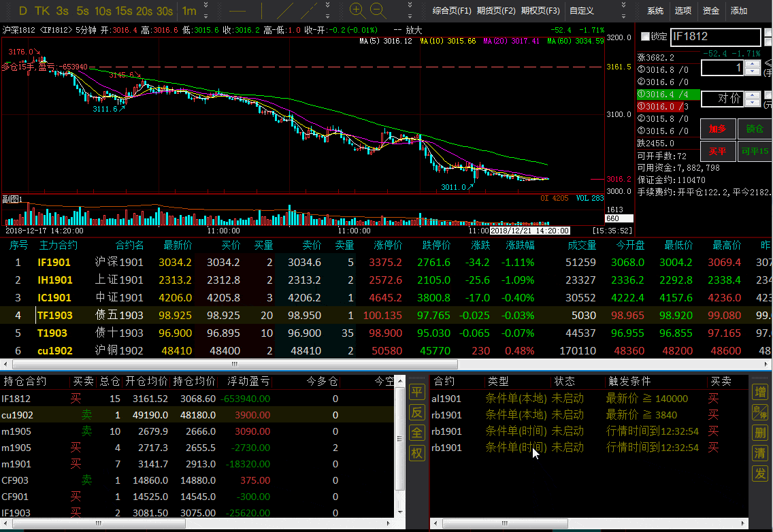Click the 增 add condition order icon
The width and height of the screenshot is (773, 532).
(x=760, y=393)
